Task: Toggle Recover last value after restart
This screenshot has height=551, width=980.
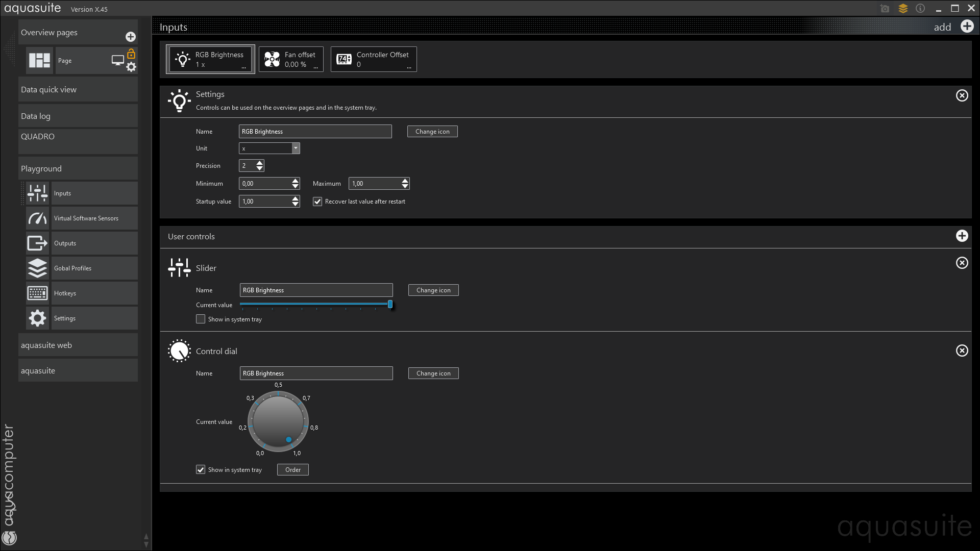Action: tap(317, 202)
